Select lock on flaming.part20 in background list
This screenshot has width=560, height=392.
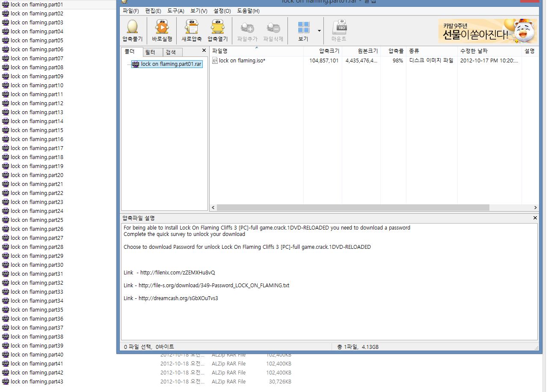(x=37, y=175)
